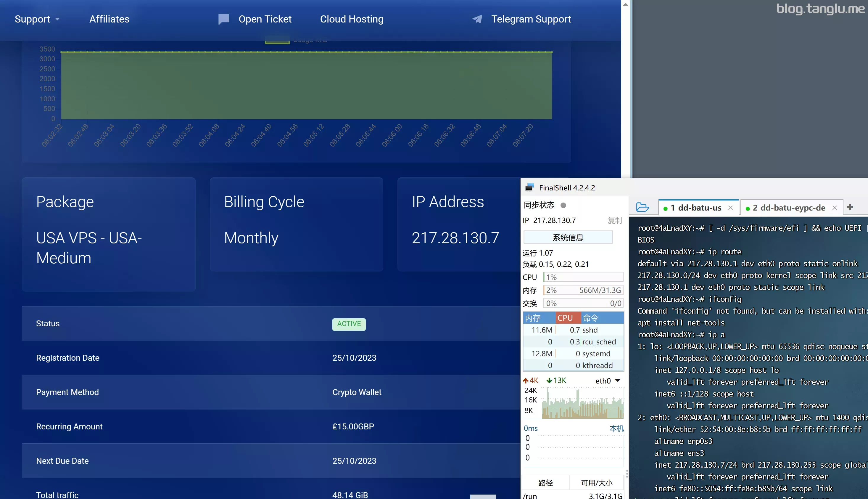Switch to the dd-batu-us tab
Viewport: 868px width, 499px height.
pyautogui.click(x=695, y=208)
